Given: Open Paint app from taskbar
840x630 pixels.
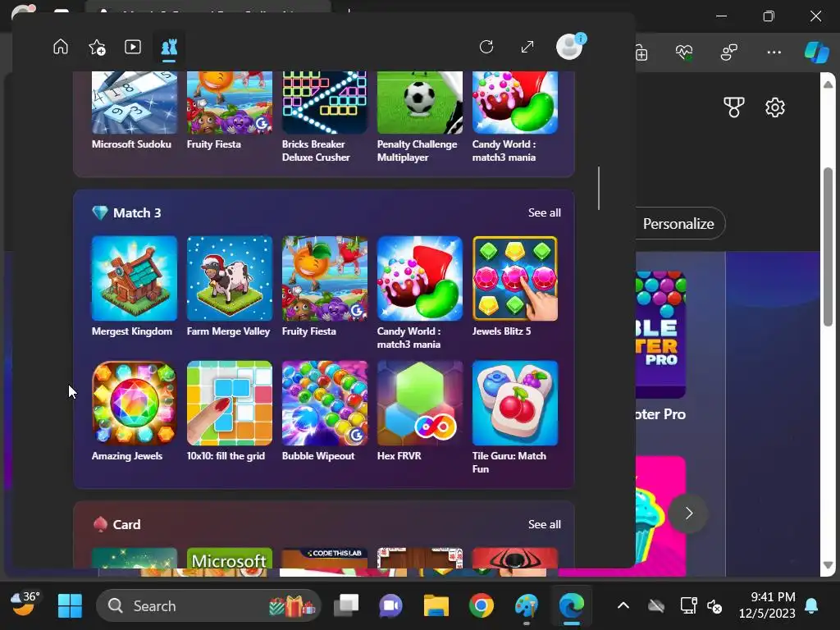Looking at the screenshot, I should (527, 606).
